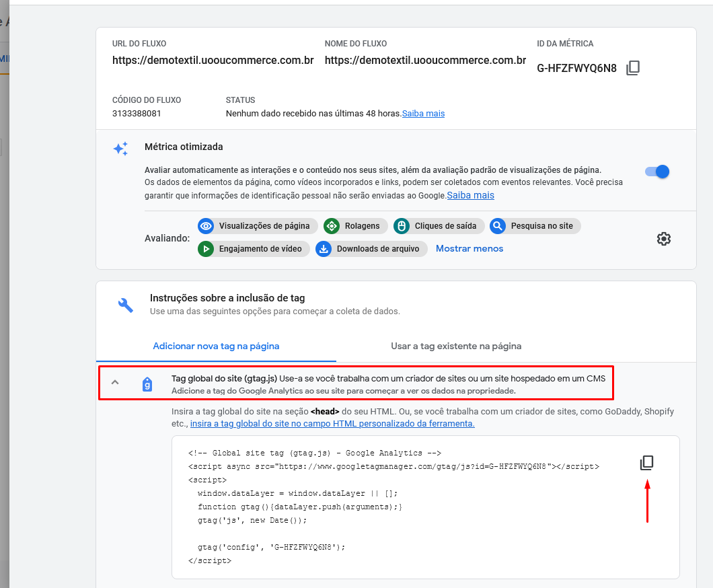This screenshot has width=713, height=588.
Task: Click Mostrar menos to collapse events list
Action: click(470, 249)
